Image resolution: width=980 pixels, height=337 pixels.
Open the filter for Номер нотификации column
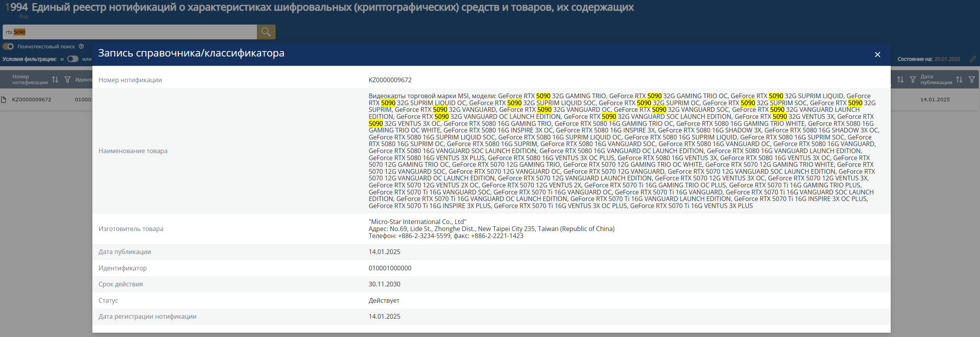[x=67, y=79]
